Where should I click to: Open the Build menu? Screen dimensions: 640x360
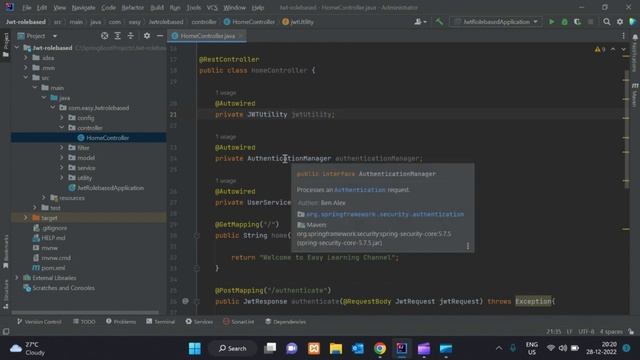[x=157, y=7]
